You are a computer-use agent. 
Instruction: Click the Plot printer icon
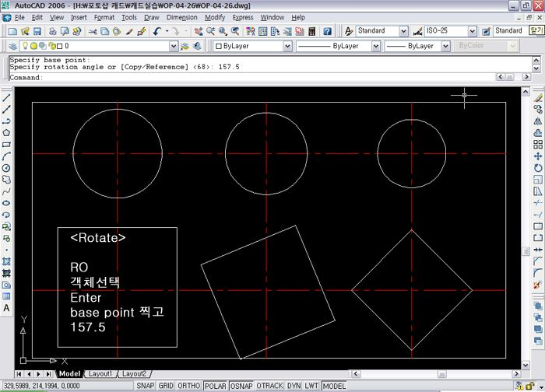click(x=52, y=31)
